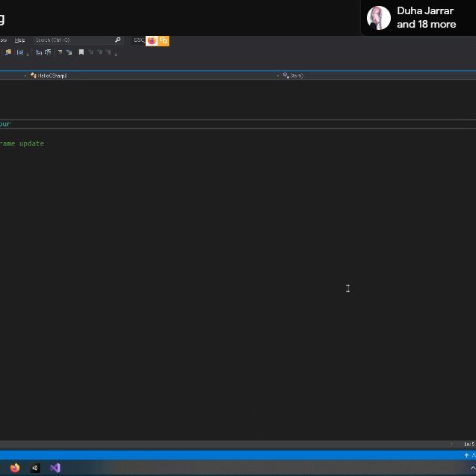Expand the toolbar overflow options arrow
Screen dimensions: 476x476
[117, 53]
